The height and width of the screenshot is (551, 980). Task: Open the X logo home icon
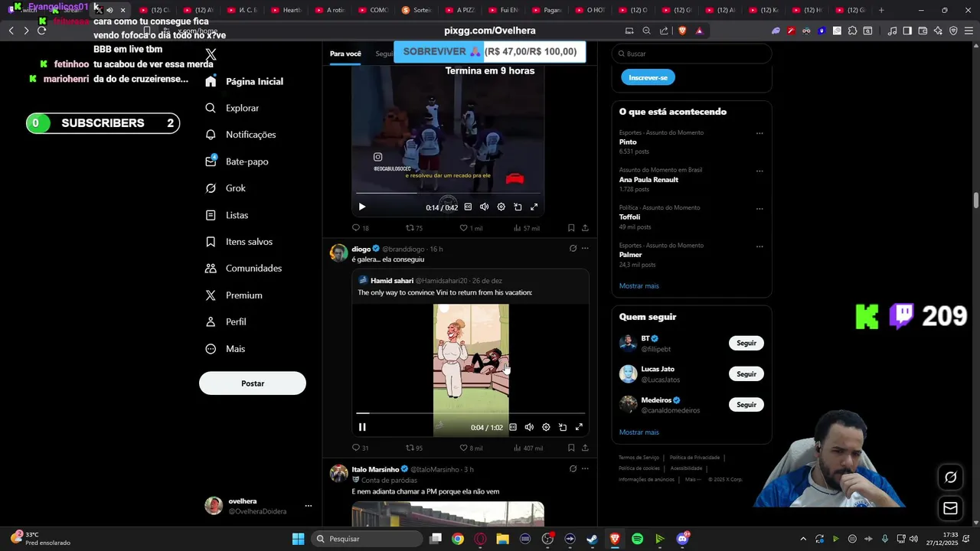(x=211, y=54)
